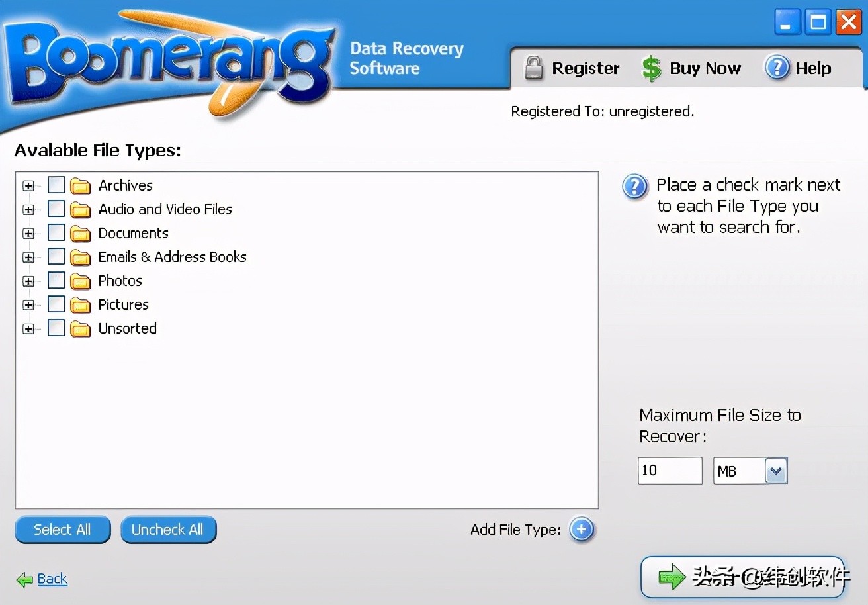This screenshot has width=868, height=605.
Task: Click the Register padlock icon
Action: (534, 68)
